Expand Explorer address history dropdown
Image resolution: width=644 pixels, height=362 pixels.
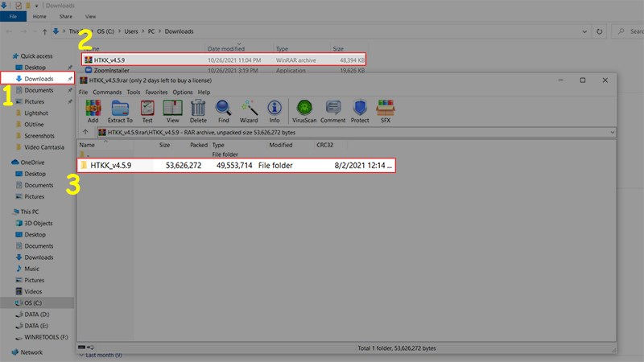point(584,31)
